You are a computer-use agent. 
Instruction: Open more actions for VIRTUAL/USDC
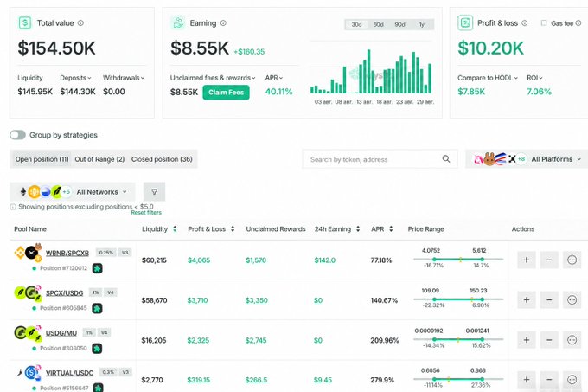pyautogui.click(x=572, y=380)
